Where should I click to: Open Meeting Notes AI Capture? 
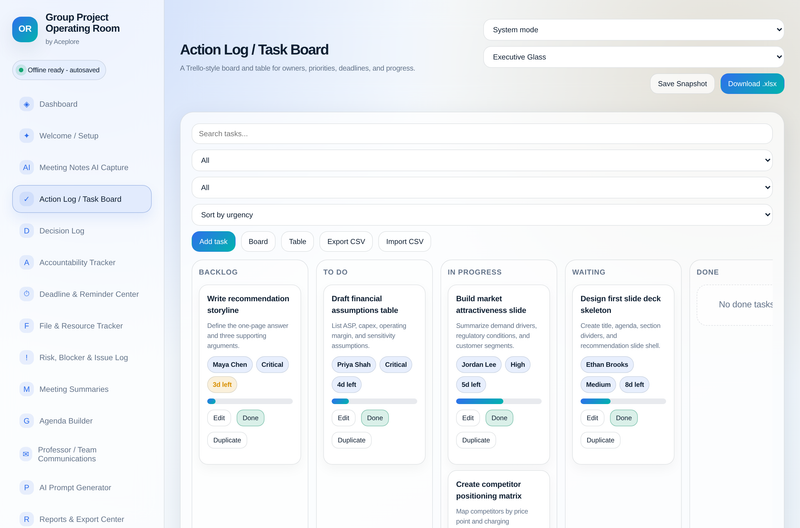click(82, 167)
